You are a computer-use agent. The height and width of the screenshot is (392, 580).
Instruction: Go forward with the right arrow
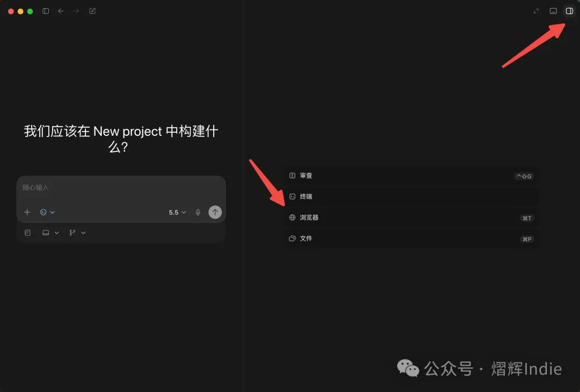pos(76,11)
